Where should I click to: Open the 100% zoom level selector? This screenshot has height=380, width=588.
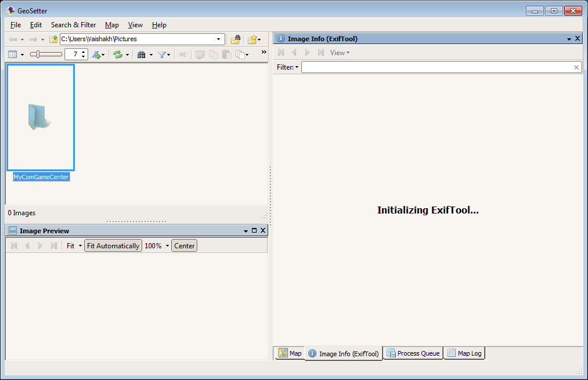157,245
